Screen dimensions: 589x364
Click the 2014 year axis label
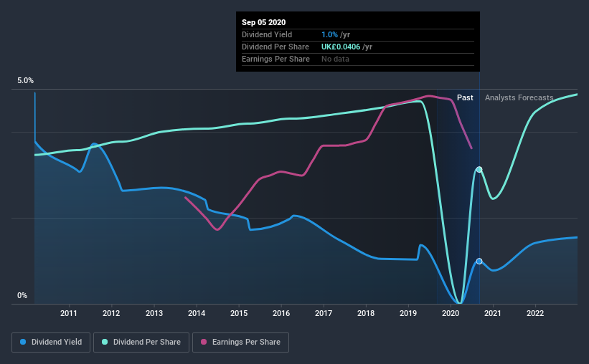tap(197, 313)
